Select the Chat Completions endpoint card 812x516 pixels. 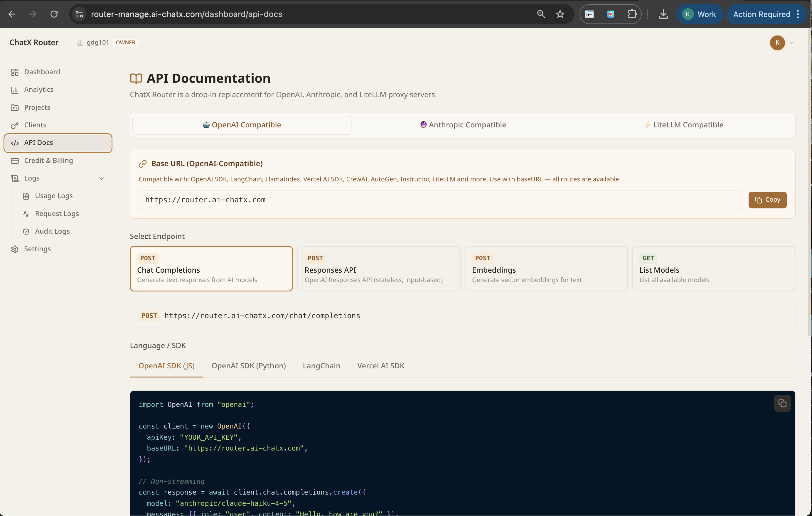pyautogui.click(x=211, y=269)
